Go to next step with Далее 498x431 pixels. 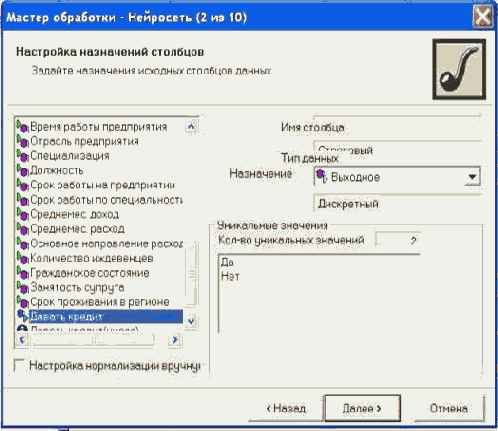tap(362, 408)
